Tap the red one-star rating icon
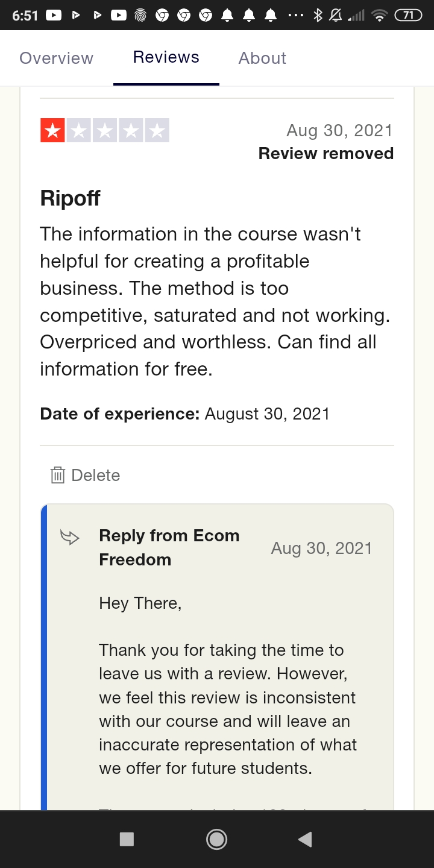The width and height of the screenshot is (434, 868). click(x=52, y=130)
